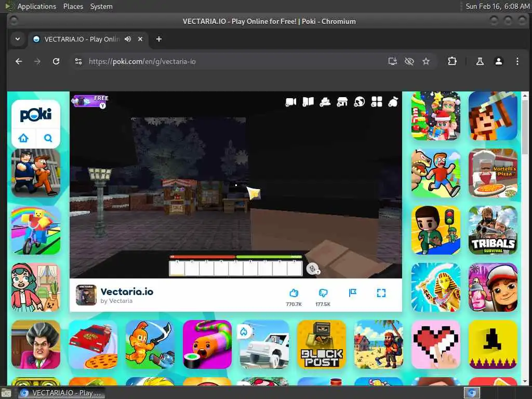Open the sushi worm game thumbnail
The height and width of the screenshot is (399, 532).
coord(207,344)
